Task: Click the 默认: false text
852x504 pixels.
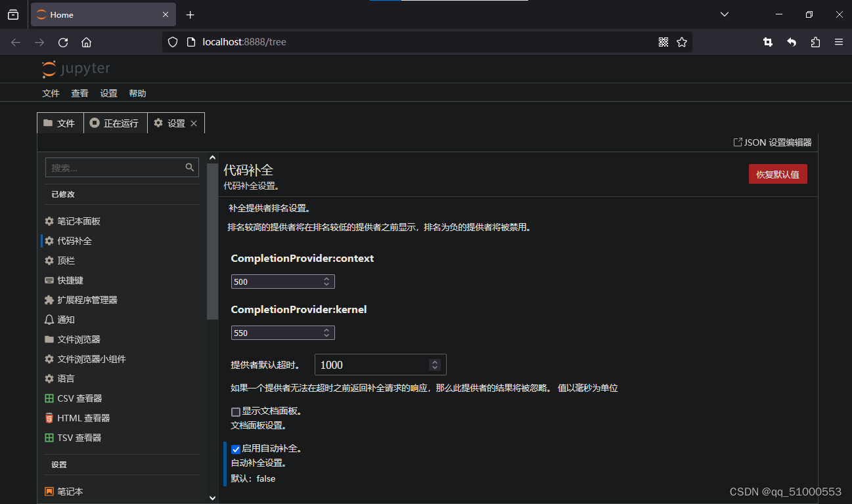Action: pos(254,479)
